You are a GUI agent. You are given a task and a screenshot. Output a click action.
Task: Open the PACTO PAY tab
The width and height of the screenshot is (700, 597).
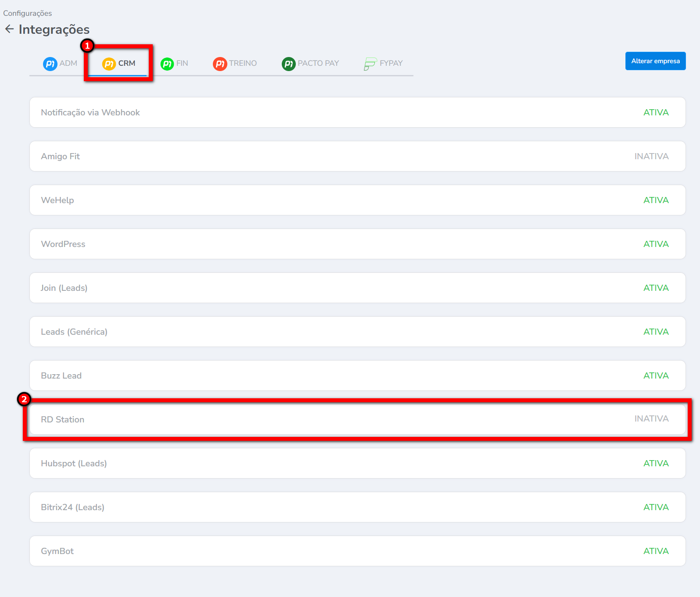pos(318,63)
